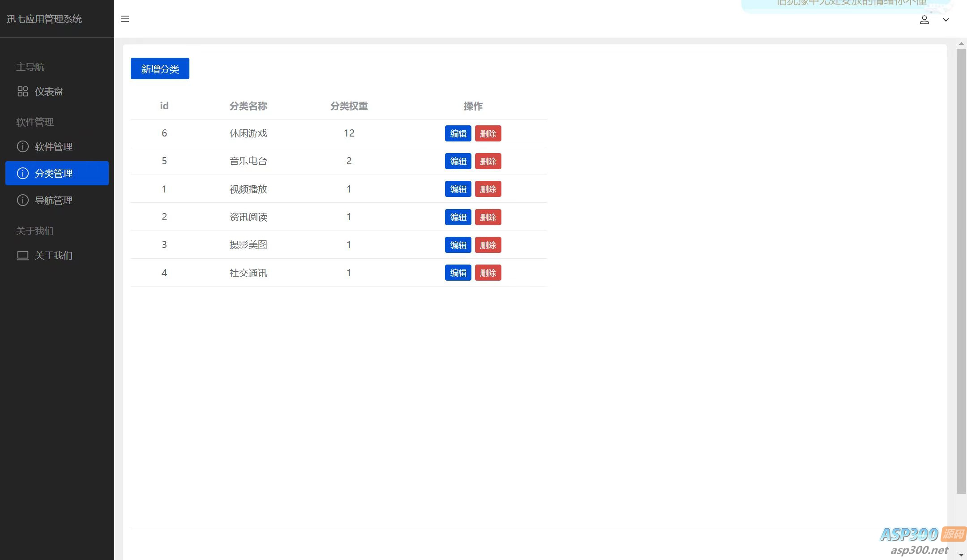Click the 分类权重 column header
This screenshot has width=967, height=560.
click(x=349, y=106)
